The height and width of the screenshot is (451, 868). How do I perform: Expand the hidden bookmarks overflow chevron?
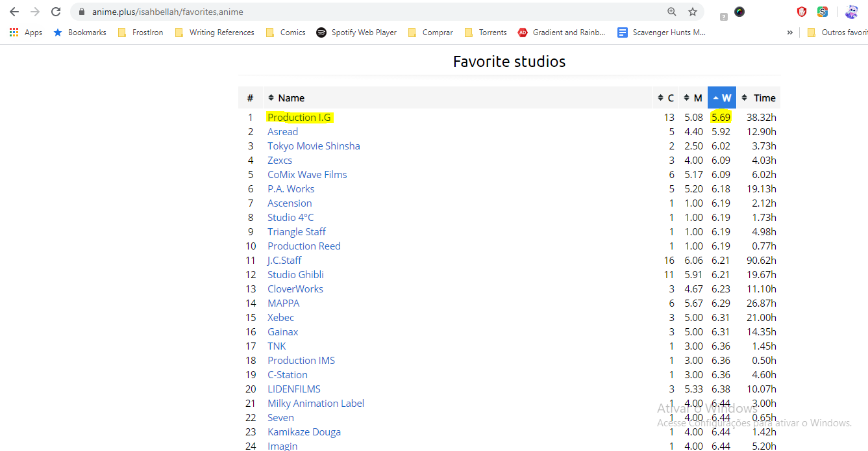tap(789, 32)
